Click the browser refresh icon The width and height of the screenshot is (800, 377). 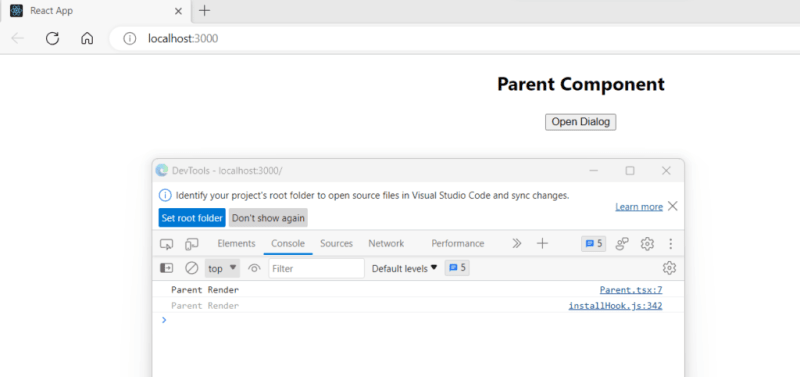[53, 38]
